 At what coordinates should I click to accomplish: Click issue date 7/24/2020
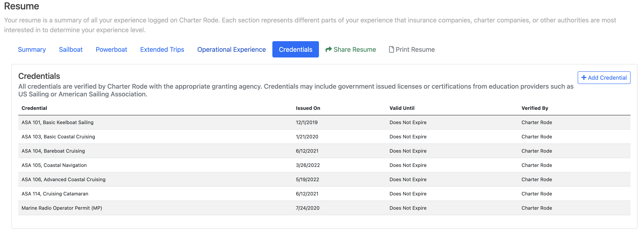pos(308,208)
